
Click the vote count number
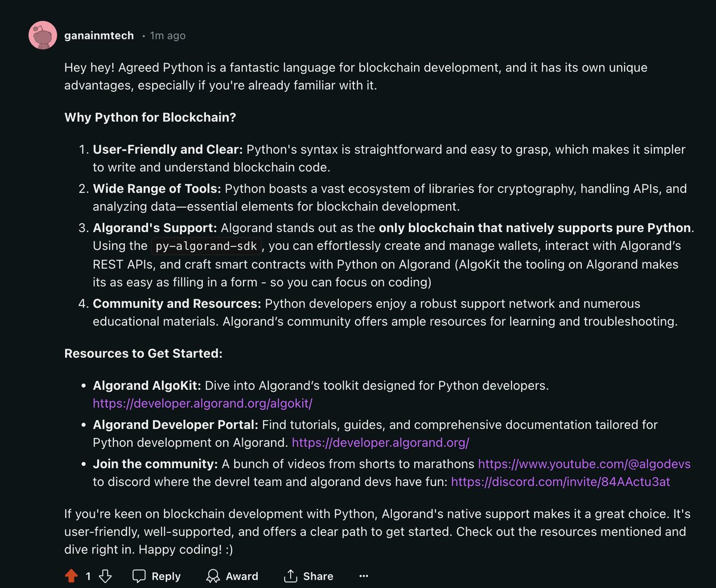click(x=88, y=577)
